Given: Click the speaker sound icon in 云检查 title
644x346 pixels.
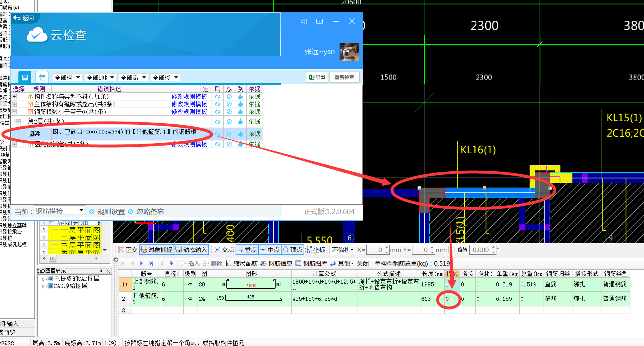Looking at the screenshot, I should click(x=304, y=21).
